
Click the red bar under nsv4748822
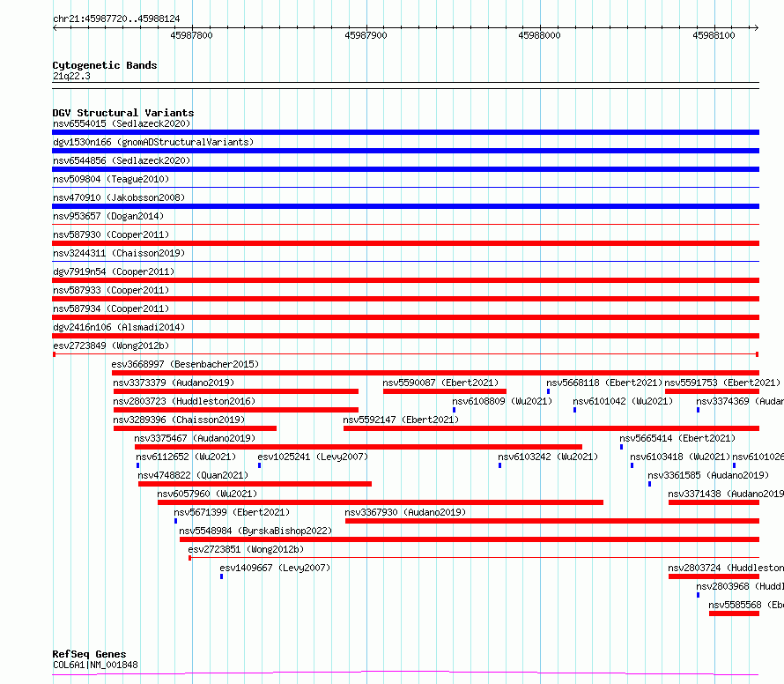pyautogui.click(x=255, y=484)
